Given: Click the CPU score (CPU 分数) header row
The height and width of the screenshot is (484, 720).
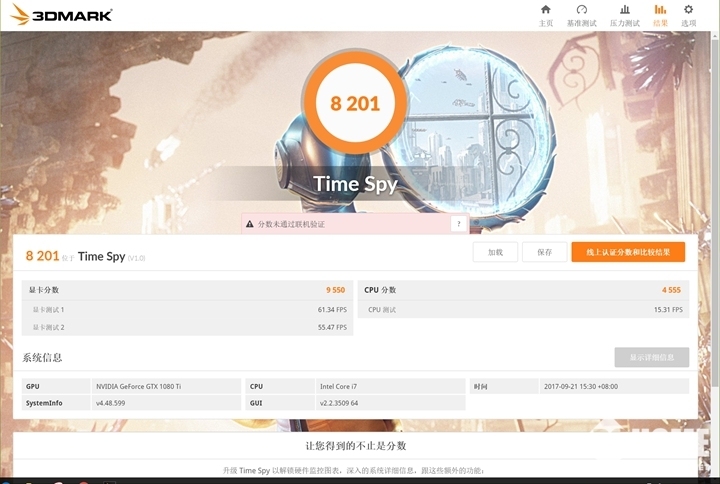Looking at the screenshot, I should (523, 289).
